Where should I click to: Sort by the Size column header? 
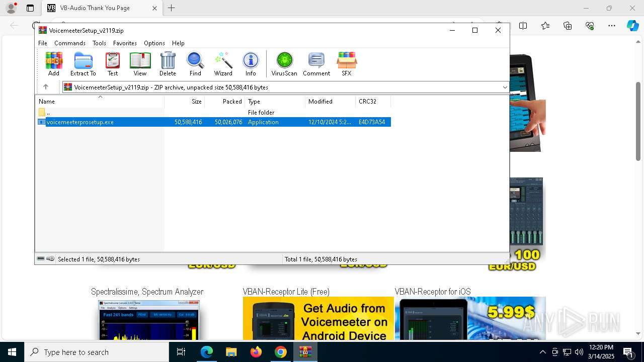click(185, 102)
